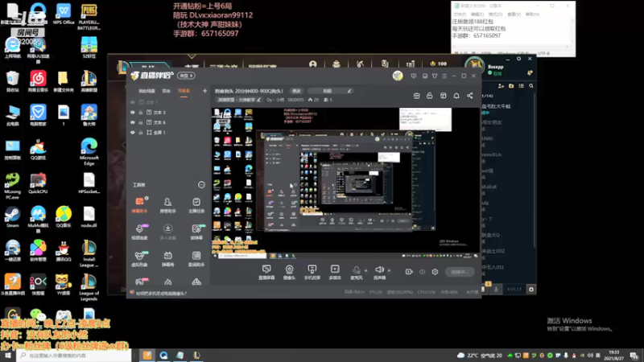Add a new scene with plus button
Screen dimensions: 644x362
pos(204,91)
